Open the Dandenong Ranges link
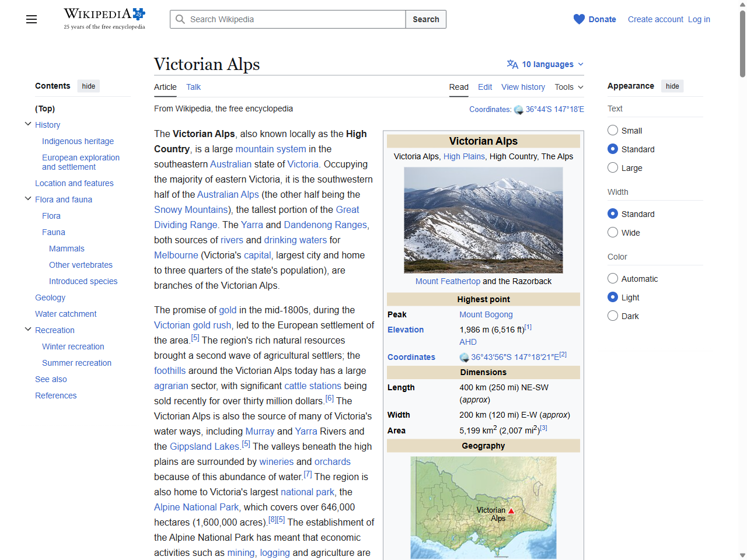This screenshot has width=747, height=560. (x=325, y=225)
